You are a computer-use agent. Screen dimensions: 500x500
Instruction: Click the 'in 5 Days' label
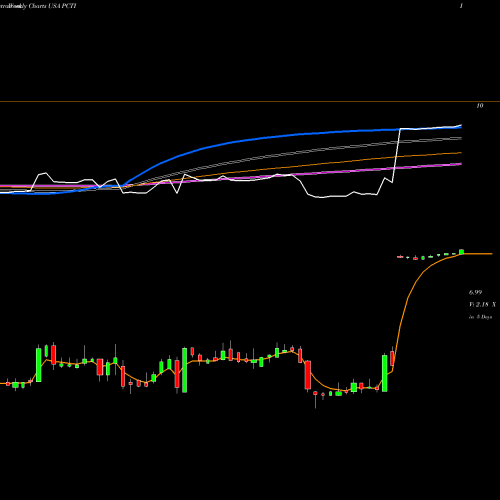(481, 317)
